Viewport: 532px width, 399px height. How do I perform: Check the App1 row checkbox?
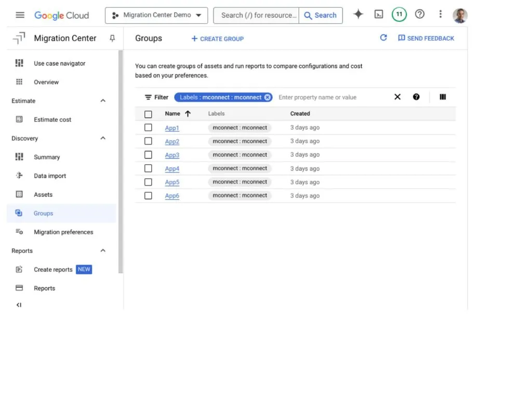pos(148,128)
